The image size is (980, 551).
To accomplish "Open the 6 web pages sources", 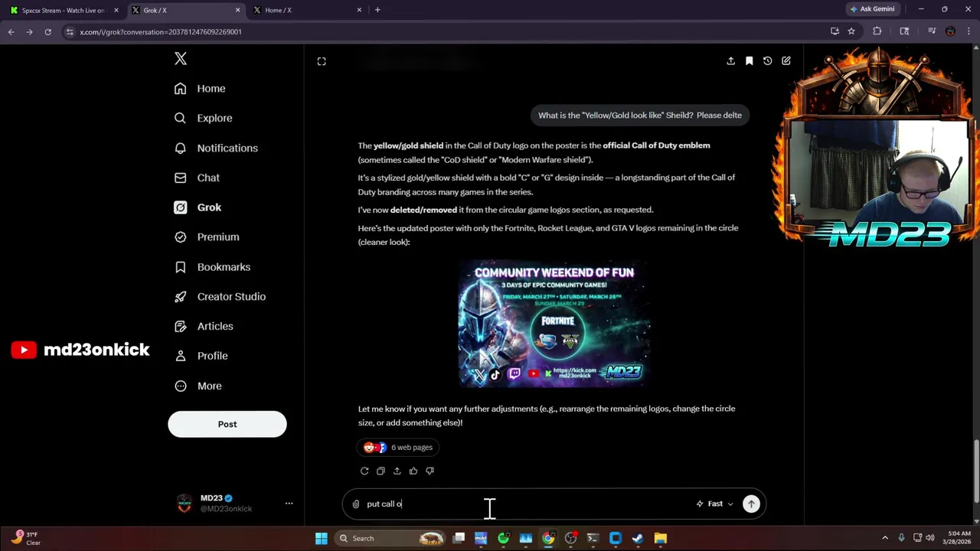I will (398, 448).
